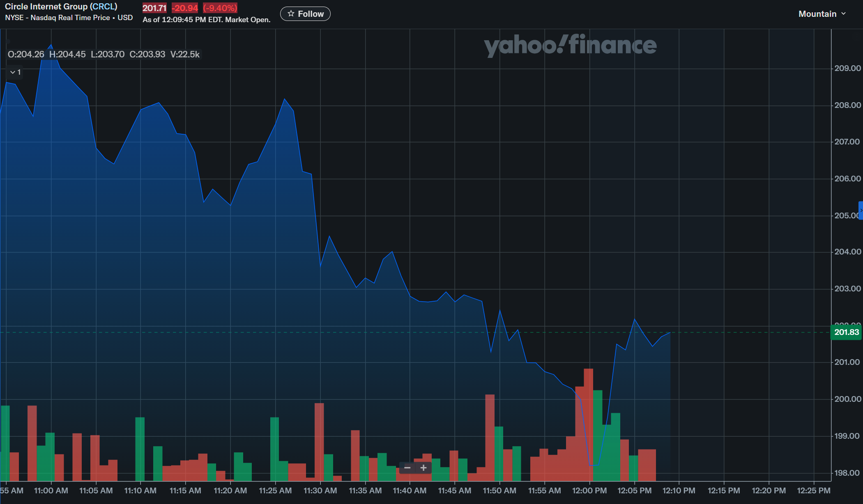The width and height of the screenshot is (863, 504).
Task: Expand the blue side panel arrow tab
Action: click(861, 211)
